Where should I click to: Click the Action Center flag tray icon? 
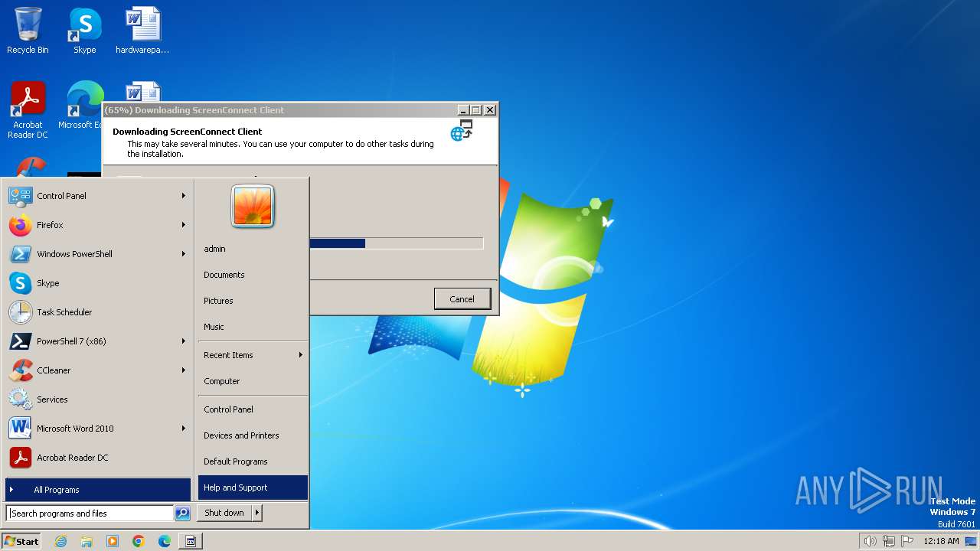pos(907,541)
